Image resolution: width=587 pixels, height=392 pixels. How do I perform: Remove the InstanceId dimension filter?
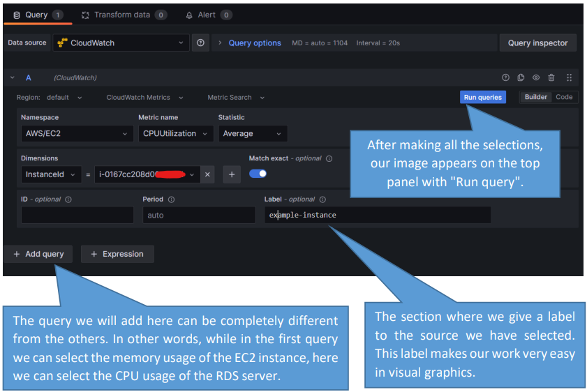[x=207, y=174]
